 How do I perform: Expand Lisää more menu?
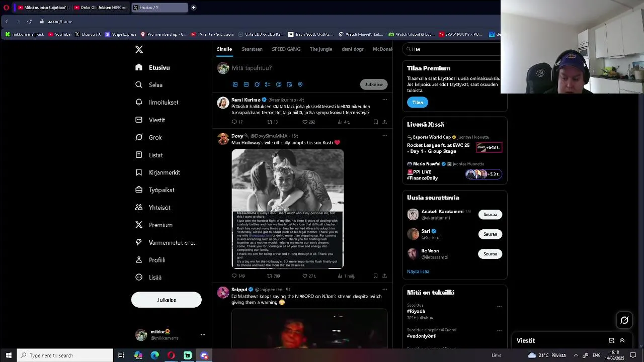(149, 277)
